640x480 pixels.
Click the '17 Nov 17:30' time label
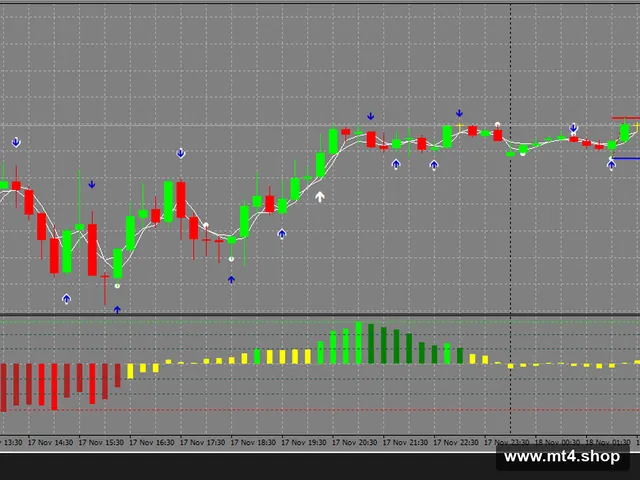202,442
